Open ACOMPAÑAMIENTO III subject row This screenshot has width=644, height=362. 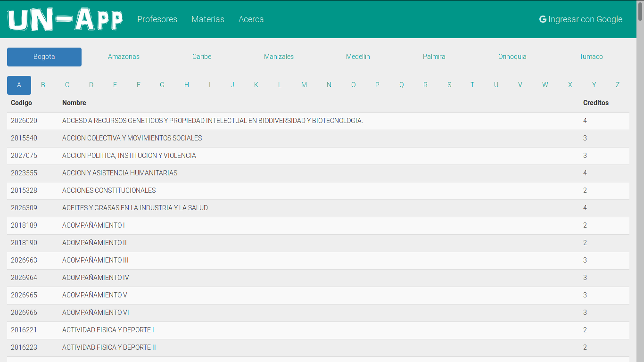[318, 261]
